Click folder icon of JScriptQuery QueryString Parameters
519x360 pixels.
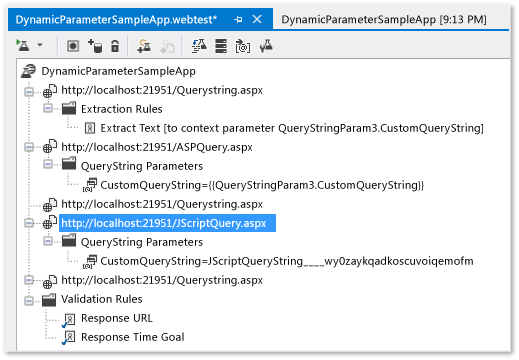tap(69, 241)
